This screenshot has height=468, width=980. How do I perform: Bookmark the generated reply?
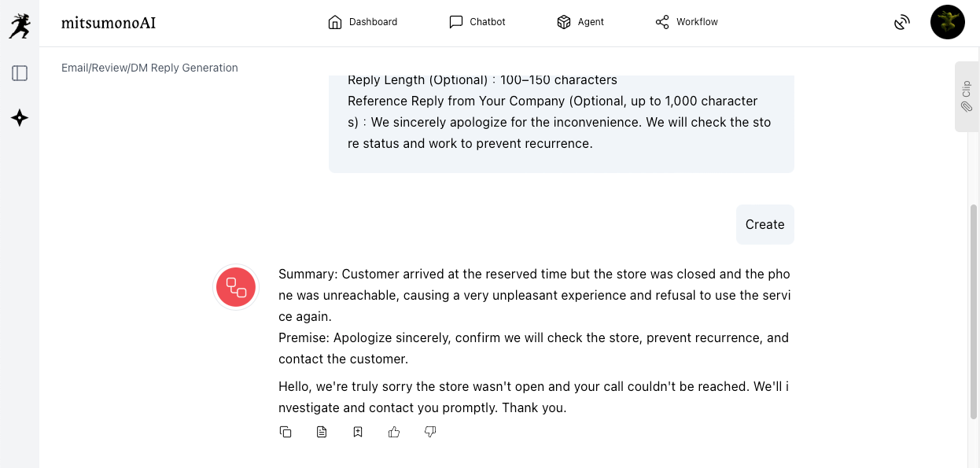358,432
